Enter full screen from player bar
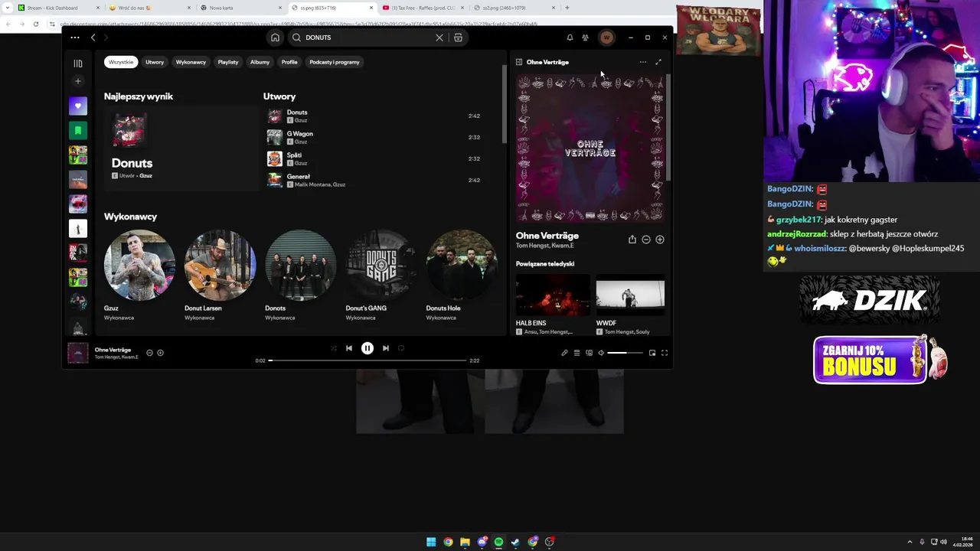Viewport: 980px width, 551px height. pos(665,353)
